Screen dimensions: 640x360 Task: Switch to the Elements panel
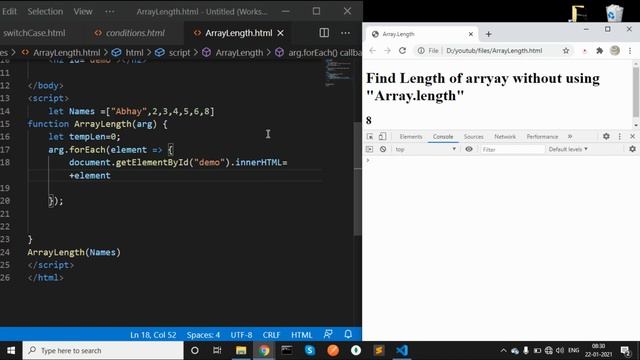tap(411, 137)
